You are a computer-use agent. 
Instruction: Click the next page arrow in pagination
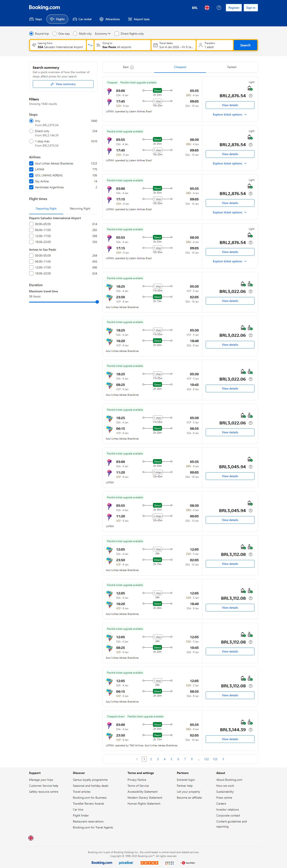[223, 759]
